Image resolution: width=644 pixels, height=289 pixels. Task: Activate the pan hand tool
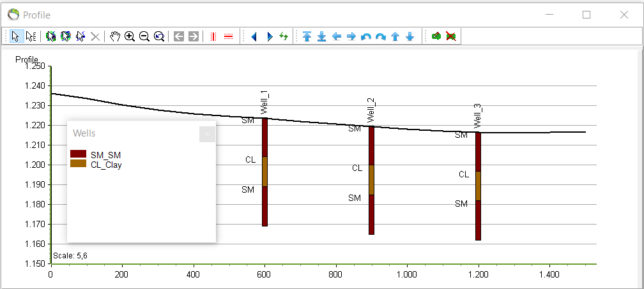click(x=115, y=36)
